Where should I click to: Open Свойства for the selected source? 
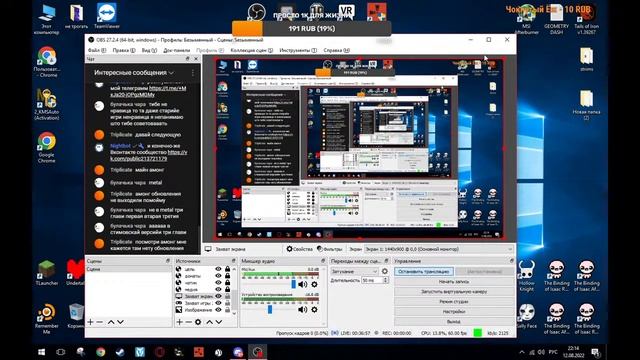(x=300, y=249)
